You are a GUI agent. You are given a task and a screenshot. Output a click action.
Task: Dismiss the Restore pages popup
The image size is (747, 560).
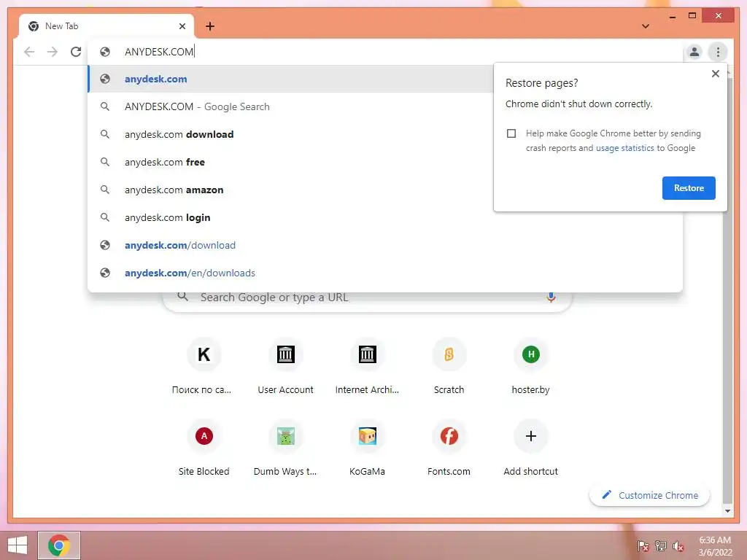coord(715,74)
